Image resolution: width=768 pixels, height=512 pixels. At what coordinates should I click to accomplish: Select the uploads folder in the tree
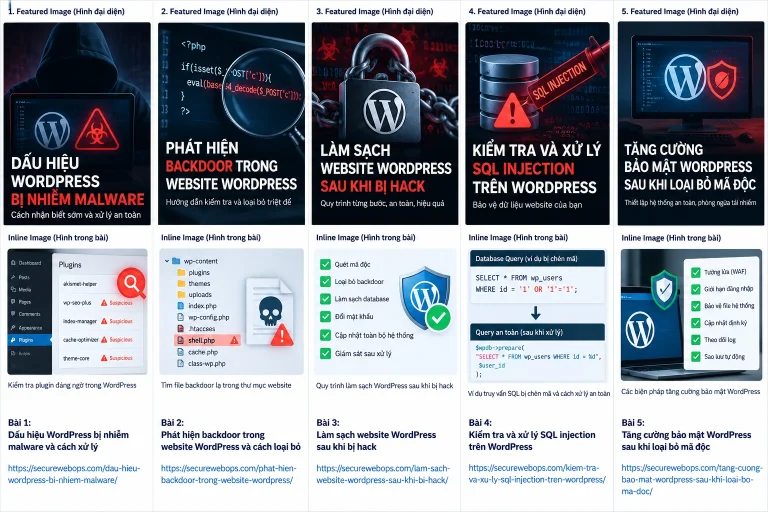click(194, 294)
